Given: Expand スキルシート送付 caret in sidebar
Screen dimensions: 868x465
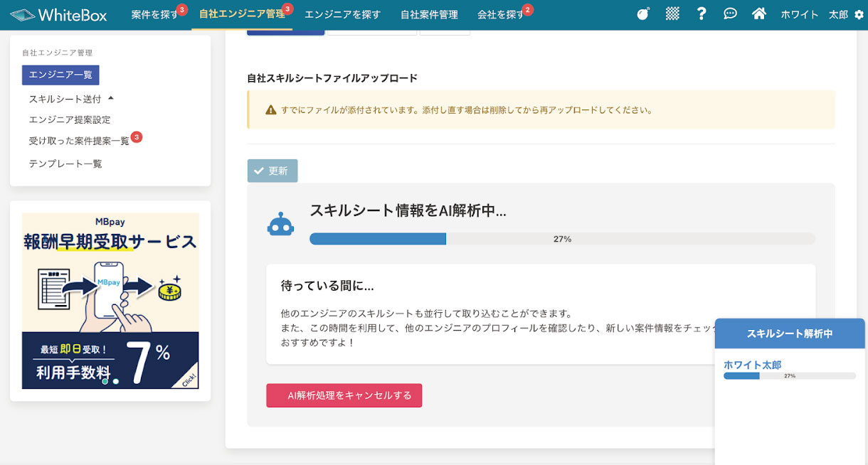Looking at the screenshot, I should coord(110,98).
